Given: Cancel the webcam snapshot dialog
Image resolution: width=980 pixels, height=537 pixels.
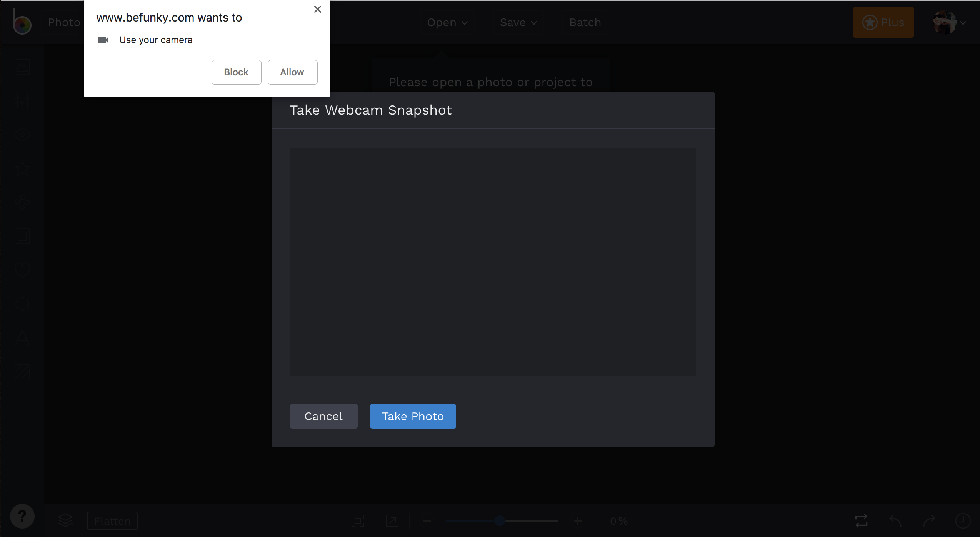Looking at the screenshot, I should 323,416.
